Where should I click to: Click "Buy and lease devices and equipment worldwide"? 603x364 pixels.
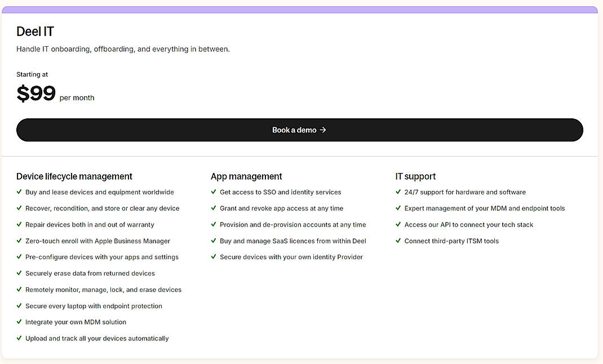point(100,192)
